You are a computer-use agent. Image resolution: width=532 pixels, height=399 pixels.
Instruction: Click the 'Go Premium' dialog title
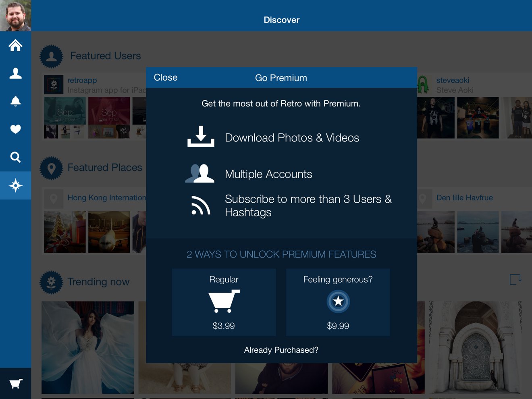point(281,78)
